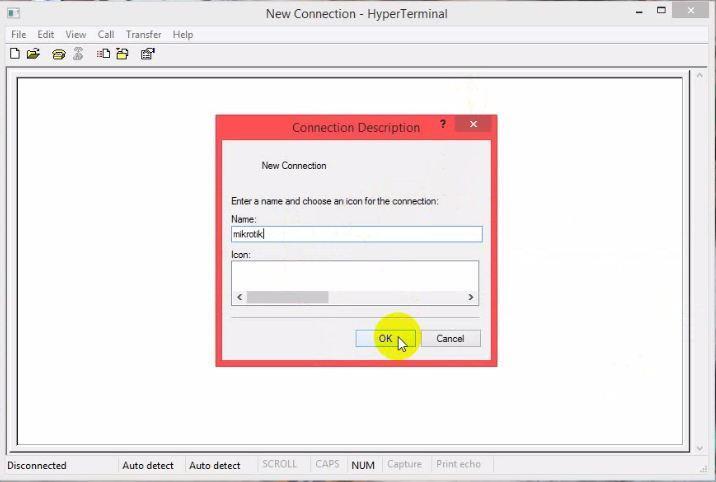Click the icon list left scroll arrow
The width and height of the screenshot is (716, 482).
coord(239,297)
